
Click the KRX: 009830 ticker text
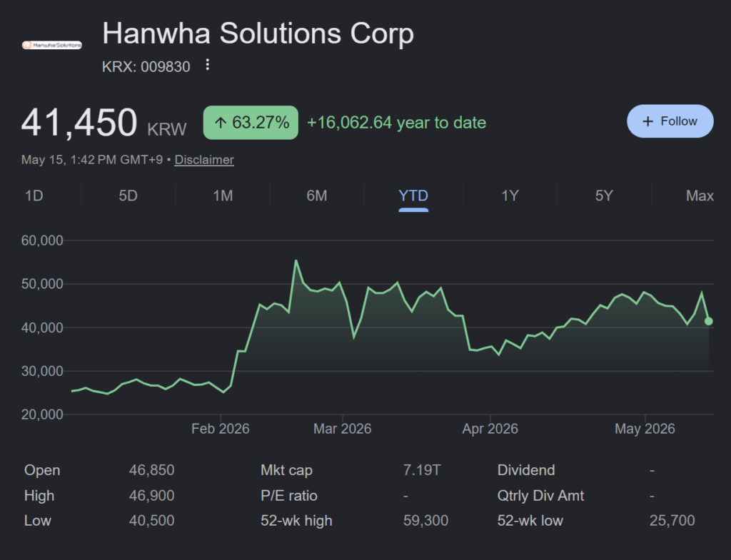146,66
